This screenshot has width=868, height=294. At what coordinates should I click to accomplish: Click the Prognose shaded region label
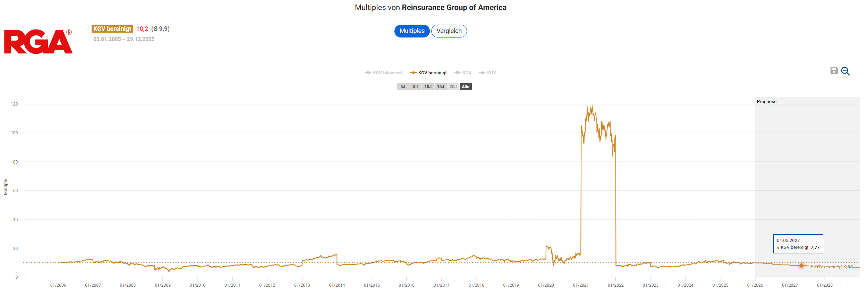(767, 102)
